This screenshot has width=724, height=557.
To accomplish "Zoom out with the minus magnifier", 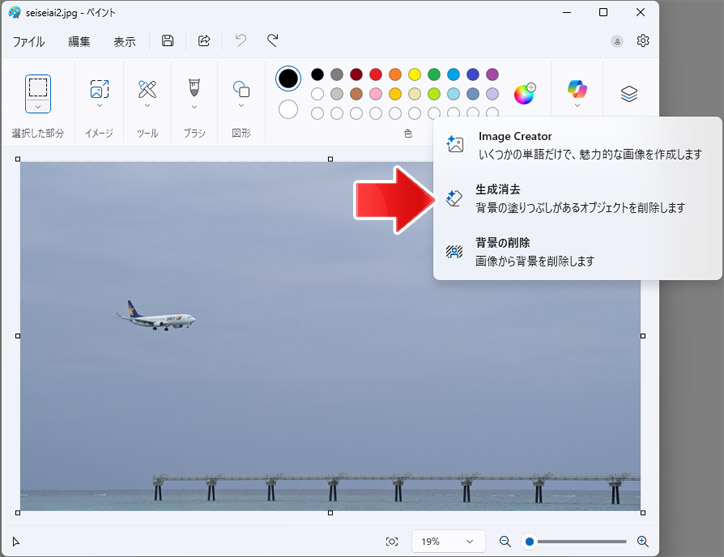I will coord(505,541).
